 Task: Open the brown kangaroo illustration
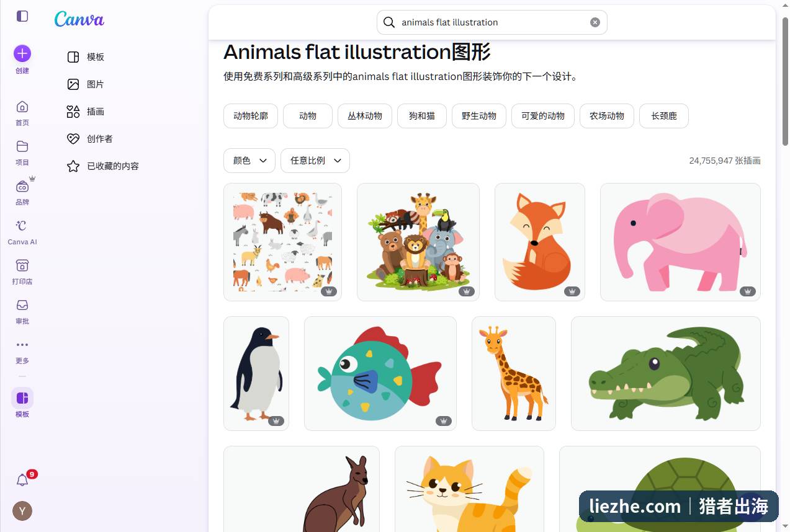click(x=302, y=489)
